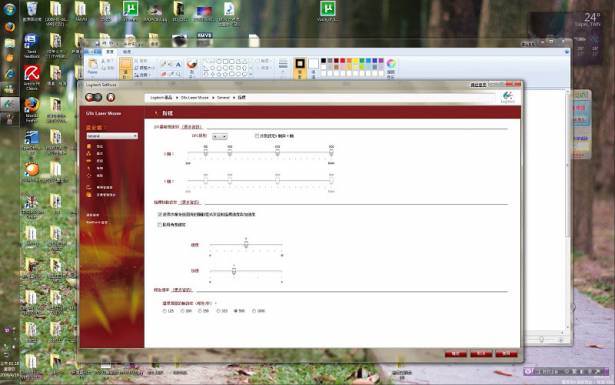Open the DPI levels count dropdown
The image size is (615, 385).
(220, 136)
